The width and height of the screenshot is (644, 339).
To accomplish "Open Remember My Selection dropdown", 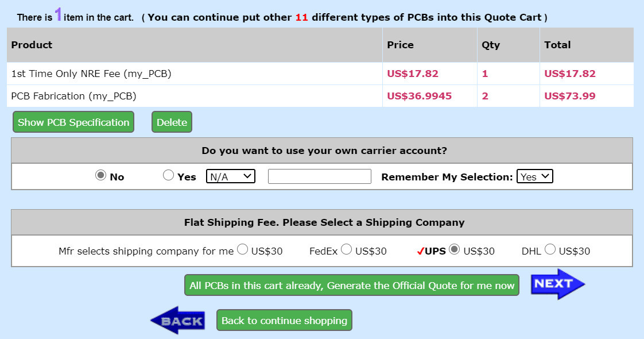I will point(535,176).
